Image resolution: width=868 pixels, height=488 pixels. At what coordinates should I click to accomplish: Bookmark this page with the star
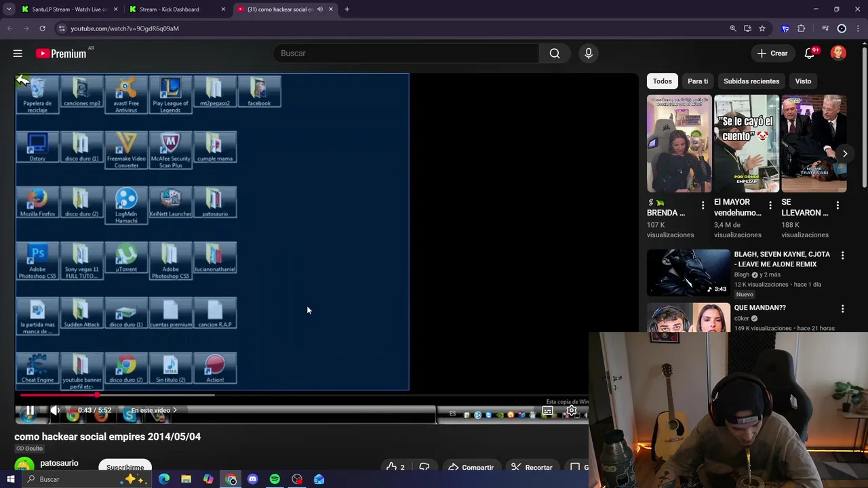(x=762, y=28)
